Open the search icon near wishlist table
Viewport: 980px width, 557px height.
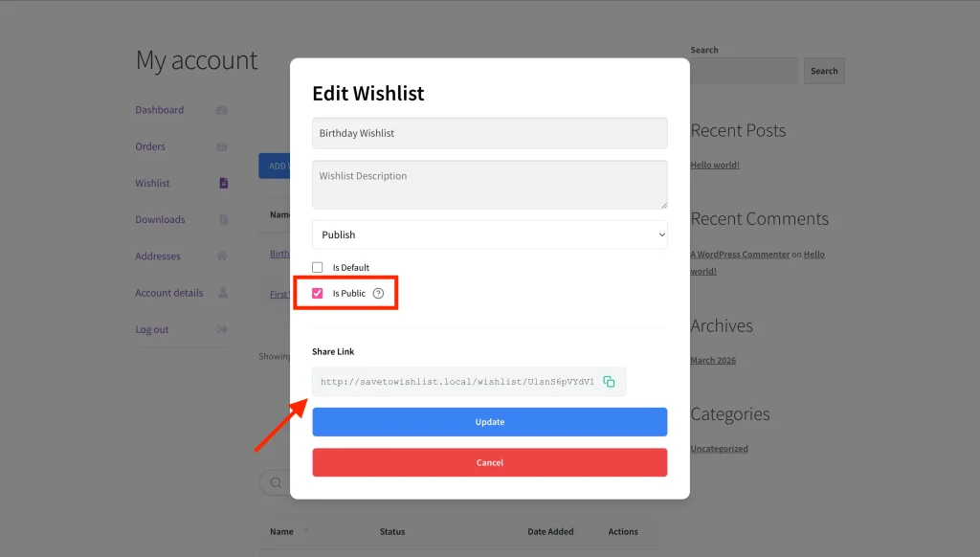[274, 482]
